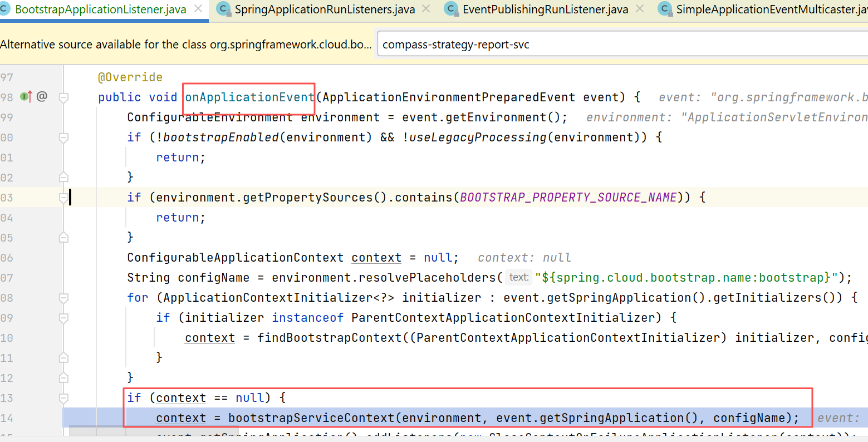
Task: Click the class icon on SpringApplicationRunListeners.java tab
Action: [x=223, y=9]
